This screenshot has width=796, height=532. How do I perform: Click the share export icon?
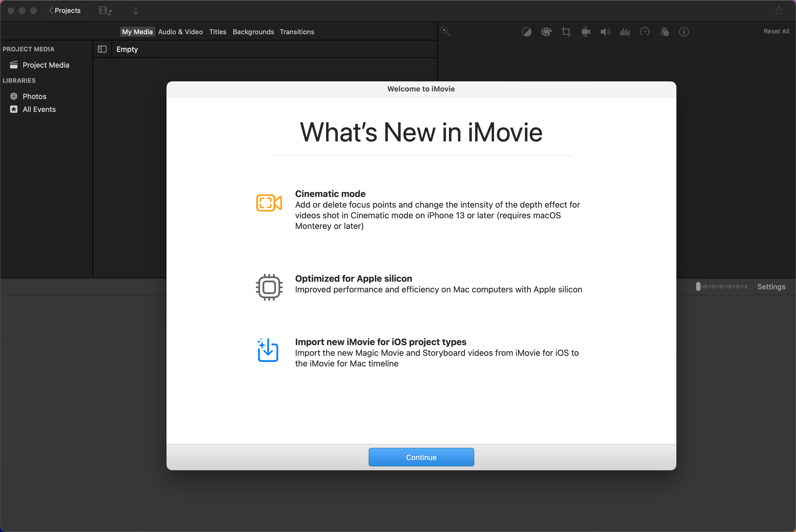pyautogui.click(x=779, y=10)
